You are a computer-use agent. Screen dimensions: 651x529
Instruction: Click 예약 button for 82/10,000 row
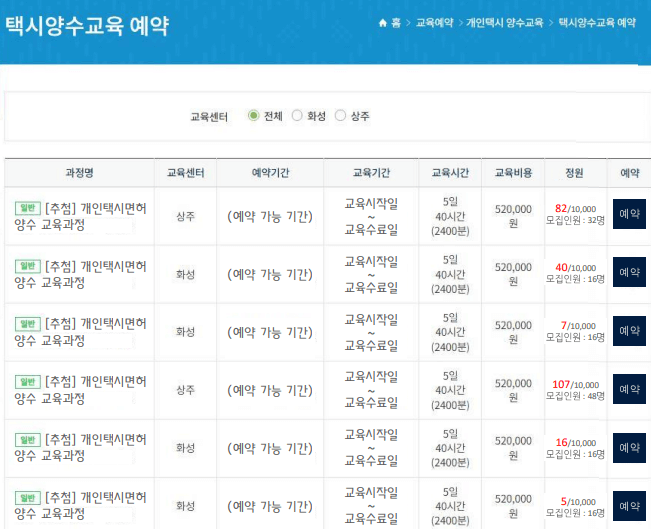point(629,214)
